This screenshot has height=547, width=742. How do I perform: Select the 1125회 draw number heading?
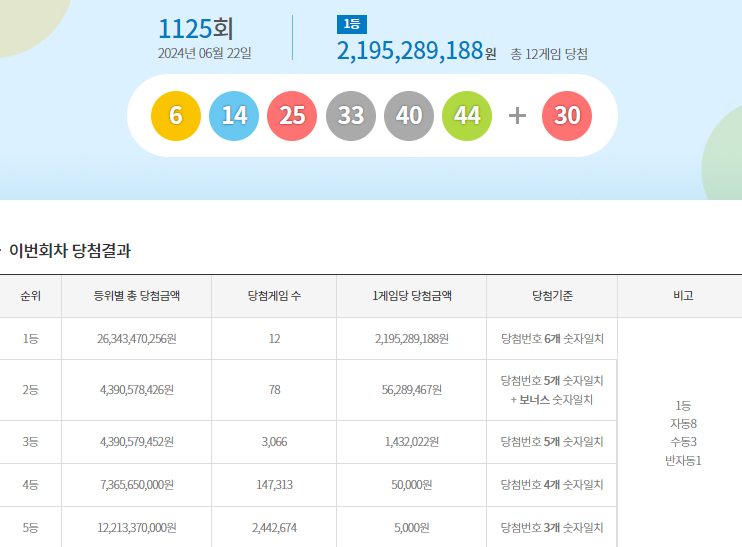[195, 29]
